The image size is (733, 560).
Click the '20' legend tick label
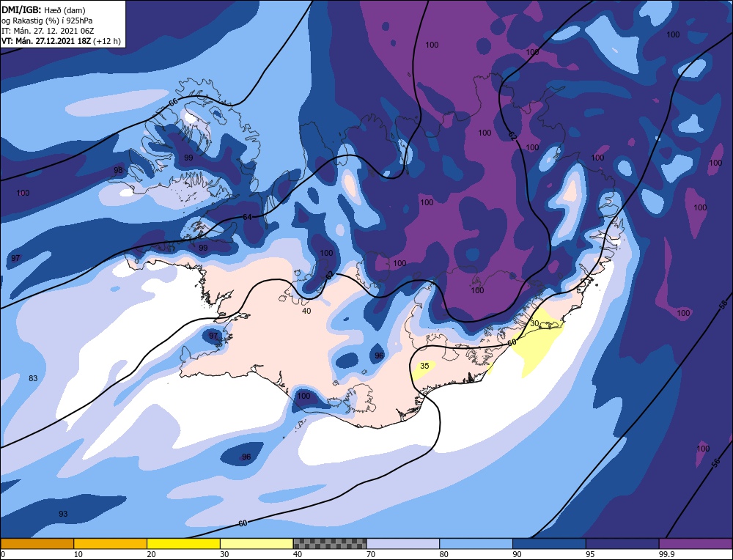(151, 554)
